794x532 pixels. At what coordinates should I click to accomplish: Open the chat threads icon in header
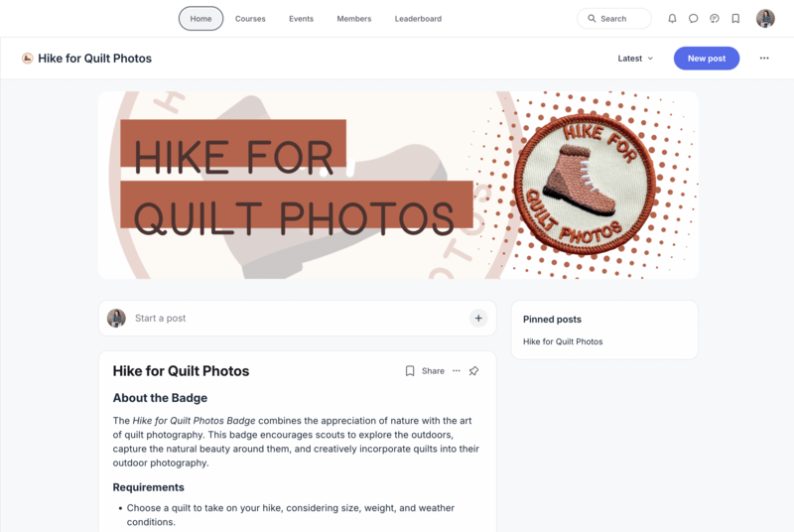point(715,19)
